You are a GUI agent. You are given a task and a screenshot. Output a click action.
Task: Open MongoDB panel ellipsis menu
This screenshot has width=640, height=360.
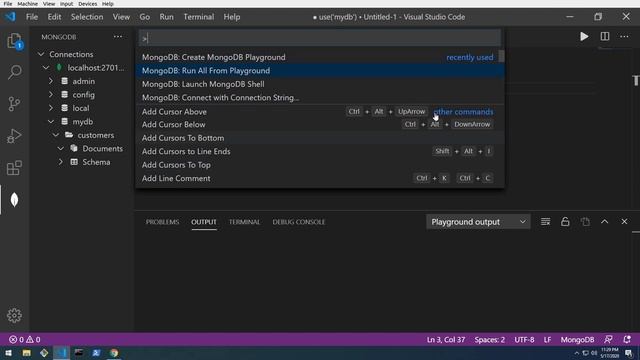point(118,37)
